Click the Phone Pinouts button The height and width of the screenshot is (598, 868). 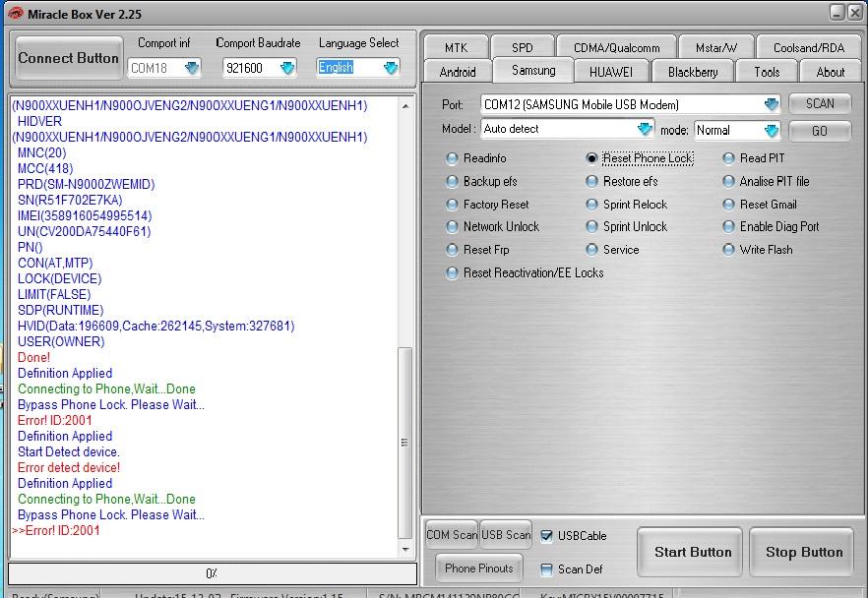click(x=479, y=568)
